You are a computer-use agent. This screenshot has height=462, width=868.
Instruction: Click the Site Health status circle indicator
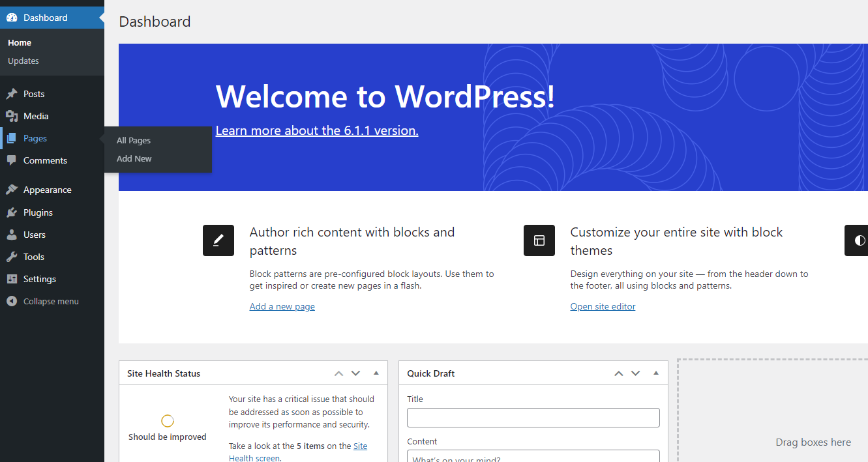click(168, 421)
